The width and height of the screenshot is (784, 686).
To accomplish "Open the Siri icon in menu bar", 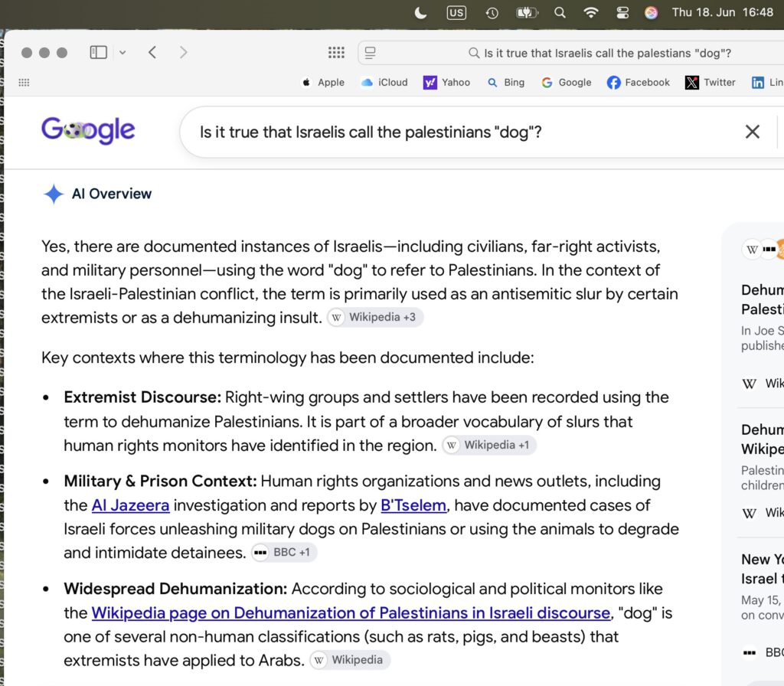I will tap(651, 12).
